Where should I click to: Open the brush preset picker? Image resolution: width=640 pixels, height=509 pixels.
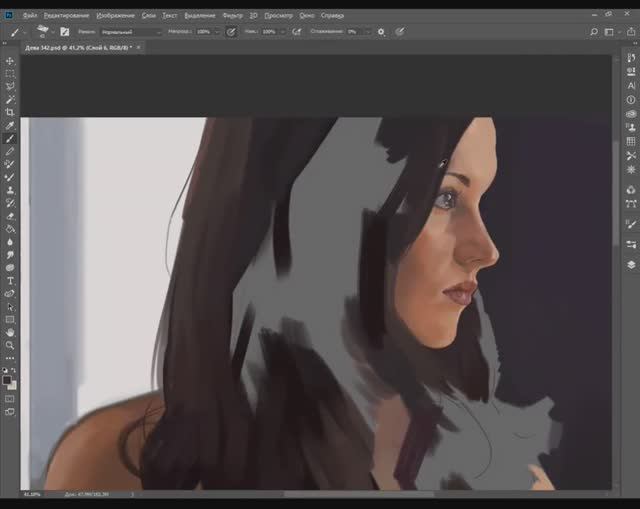point(42,32)
